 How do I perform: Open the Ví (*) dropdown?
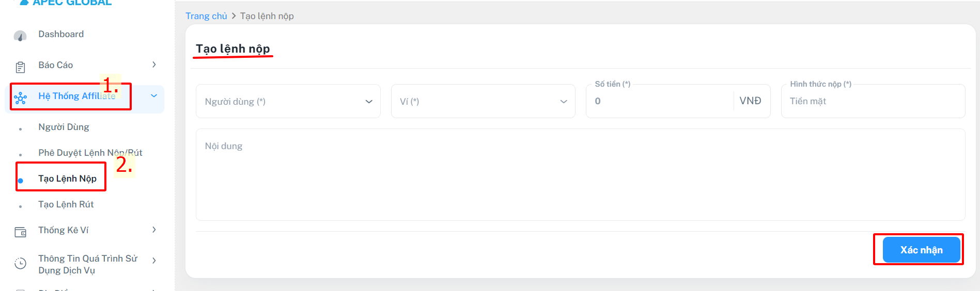pos(483,101)
